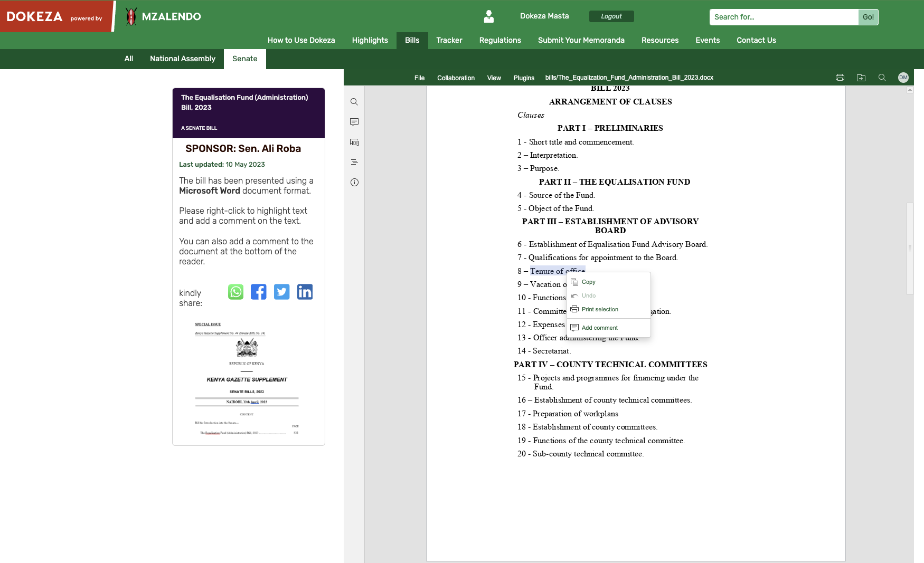
Task: Open the headings navigation icon
Action: 354,163
